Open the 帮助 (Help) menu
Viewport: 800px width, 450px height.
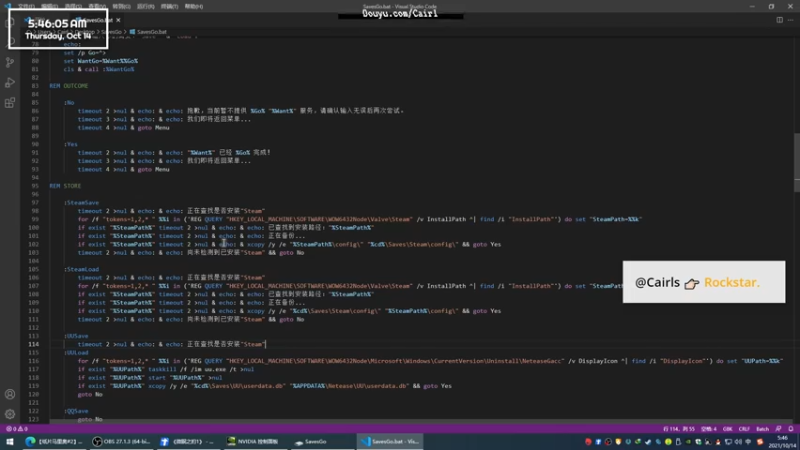point(194,7)
